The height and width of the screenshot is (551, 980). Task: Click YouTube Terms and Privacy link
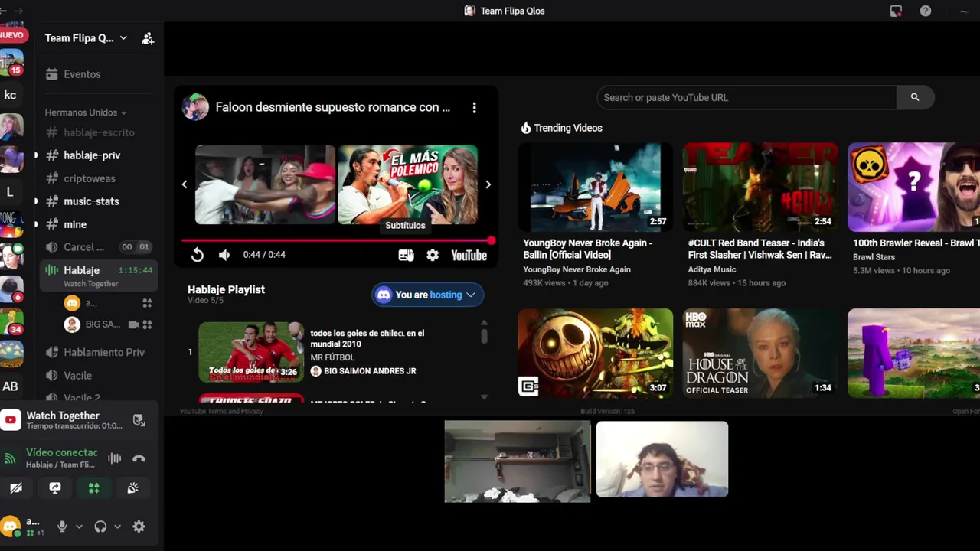(221, 412)
